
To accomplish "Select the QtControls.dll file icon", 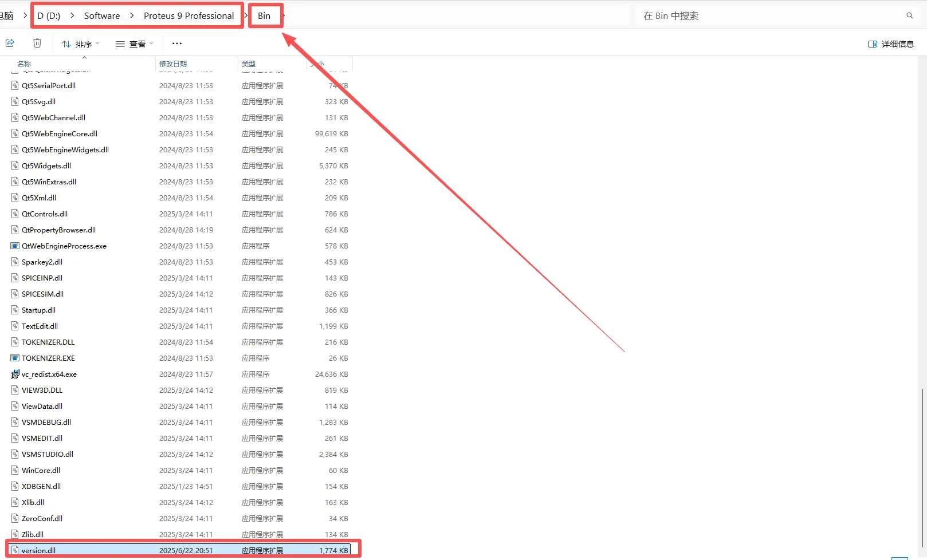I will coord(15,214).
